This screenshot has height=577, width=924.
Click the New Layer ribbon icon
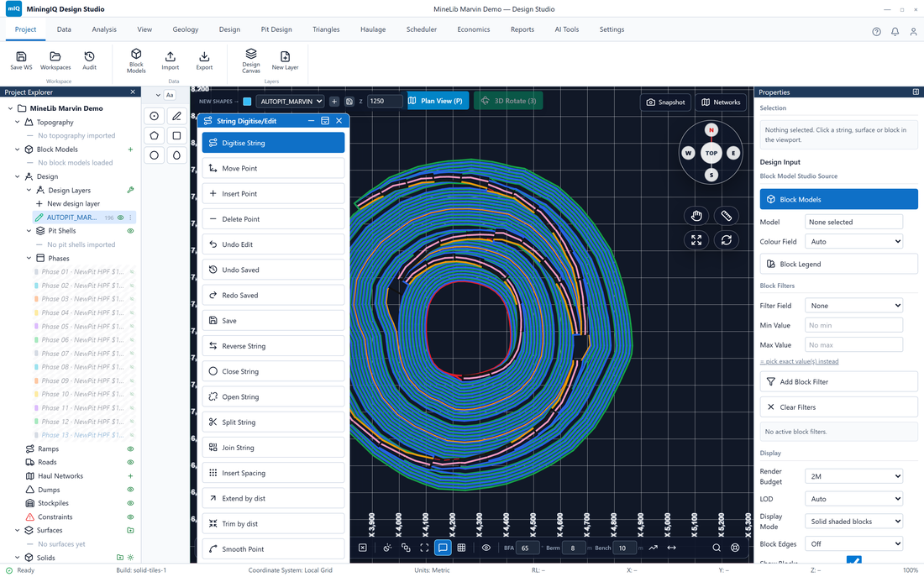[286, 56]
